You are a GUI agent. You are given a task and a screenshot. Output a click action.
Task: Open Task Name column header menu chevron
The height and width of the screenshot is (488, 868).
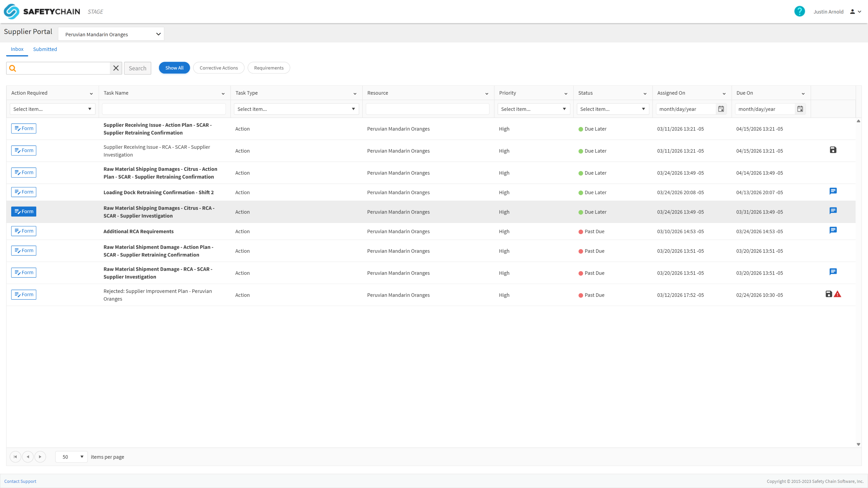[223, 94]
